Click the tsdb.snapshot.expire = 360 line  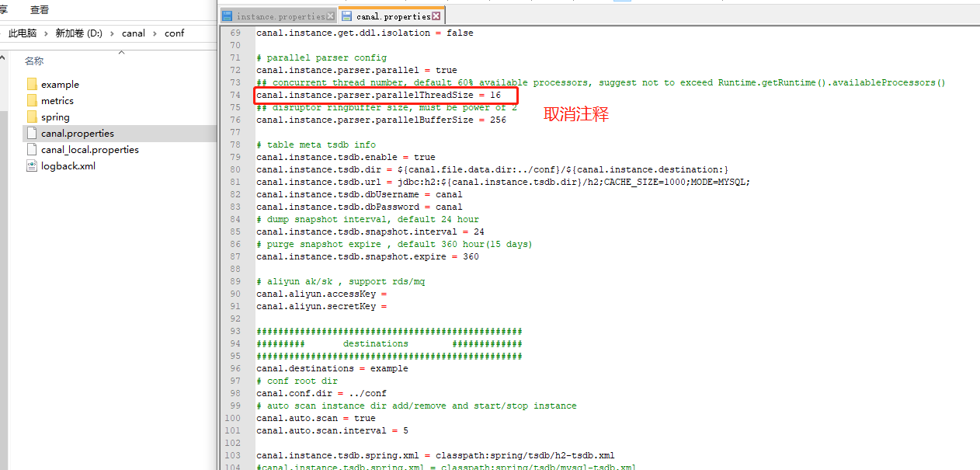click(x=367, y=256)
